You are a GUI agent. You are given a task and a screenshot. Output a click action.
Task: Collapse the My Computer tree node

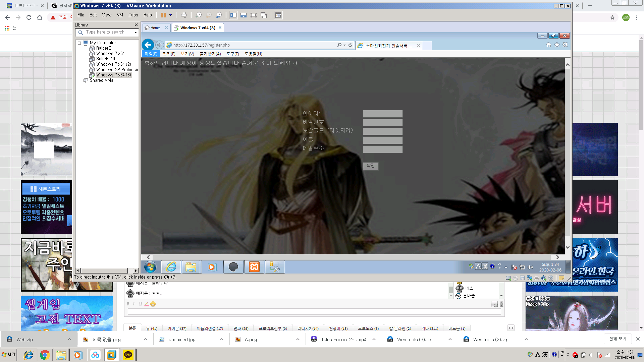point(79,43)
